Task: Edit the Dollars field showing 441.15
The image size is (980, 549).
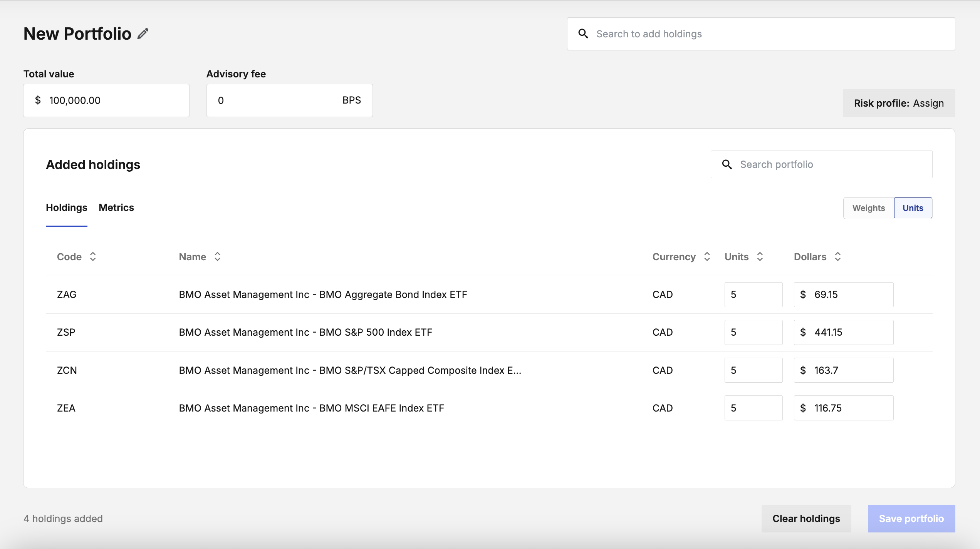Action: tap(844, 332)
